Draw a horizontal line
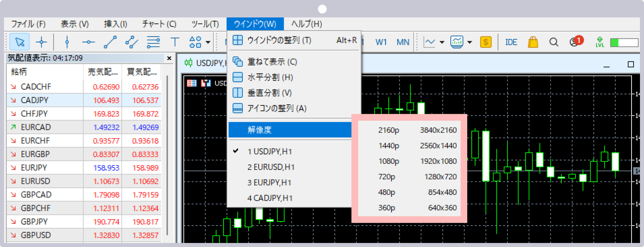Image resolution: width=644 pixels, height=247 pixels. tap(89, 42)
